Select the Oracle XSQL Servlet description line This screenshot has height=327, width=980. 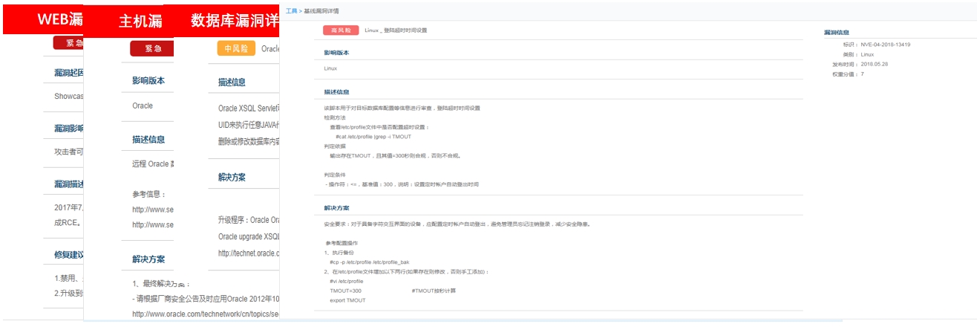[x=249, y=109]
